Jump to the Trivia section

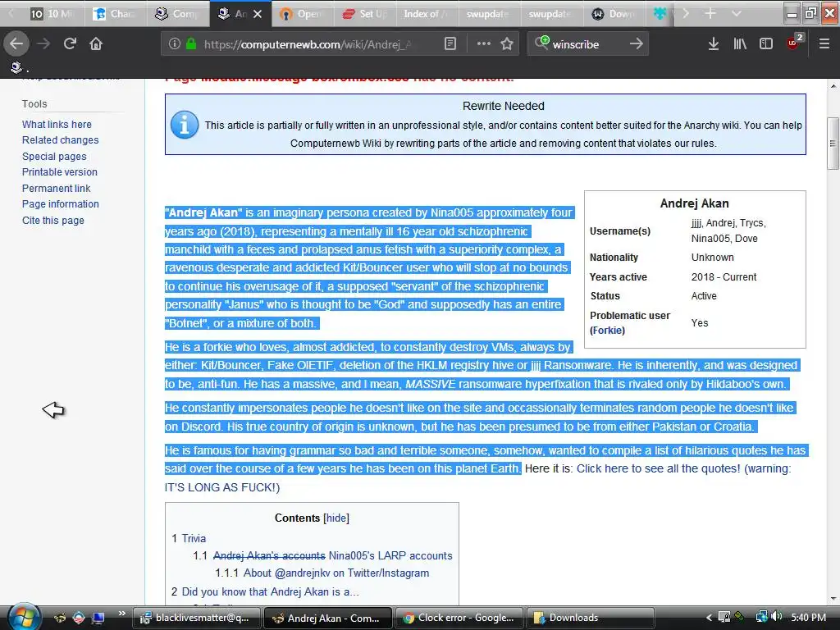click(x=194, y=538)
